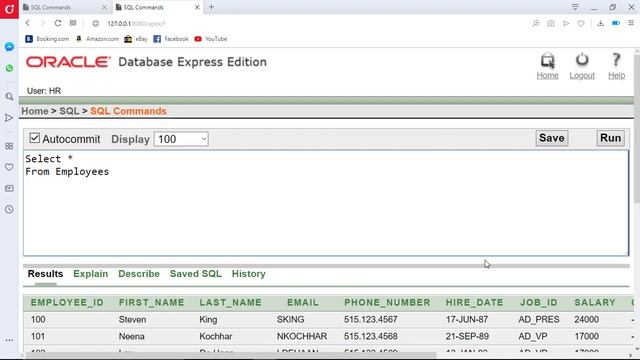The image size is (640, 360).
Task: Follow the SQL breadcrumb link
Action: pyautogui.click(x=69, y=111)
